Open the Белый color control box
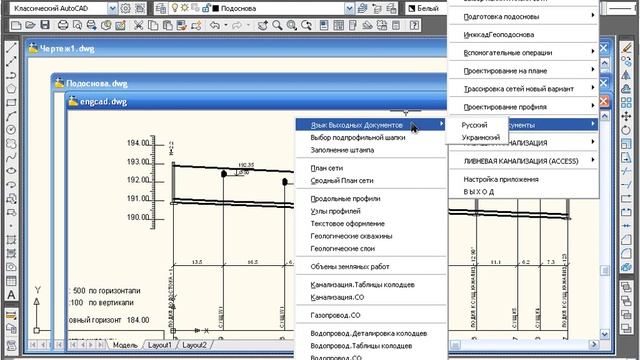640x360 pixels. click(427, 8)
